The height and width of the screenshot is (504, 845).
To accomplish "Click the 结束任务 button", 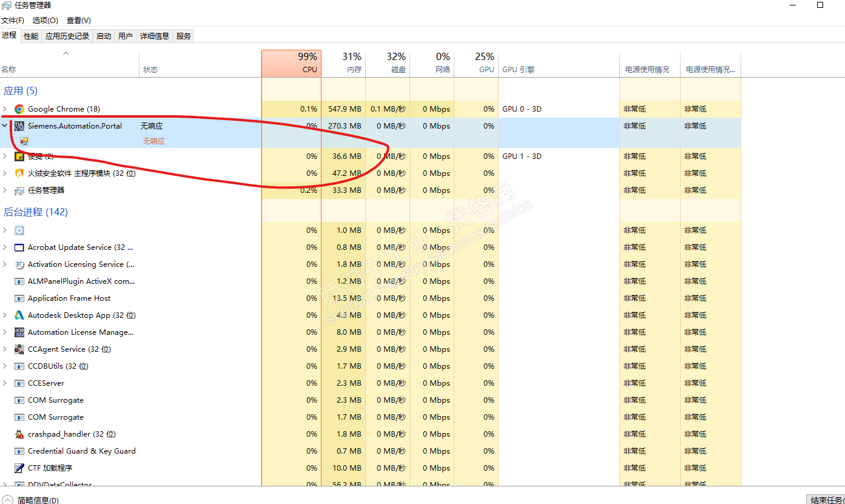I will click(x=826, y=500).
